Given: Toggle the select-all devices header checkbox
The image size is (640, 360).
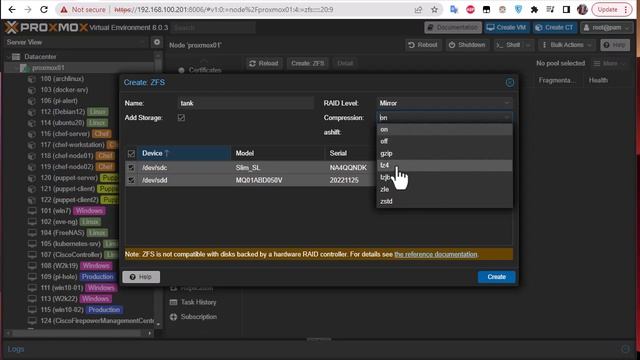Looking at the screenshot, I should tap(131, 153).
